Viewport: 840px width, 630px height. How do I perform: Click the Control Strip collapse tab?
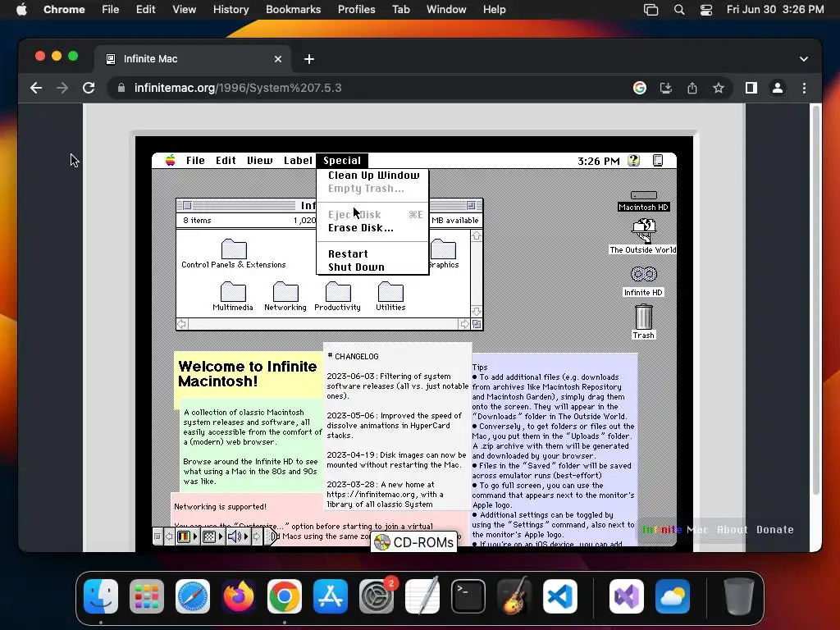tap(272, 536)
